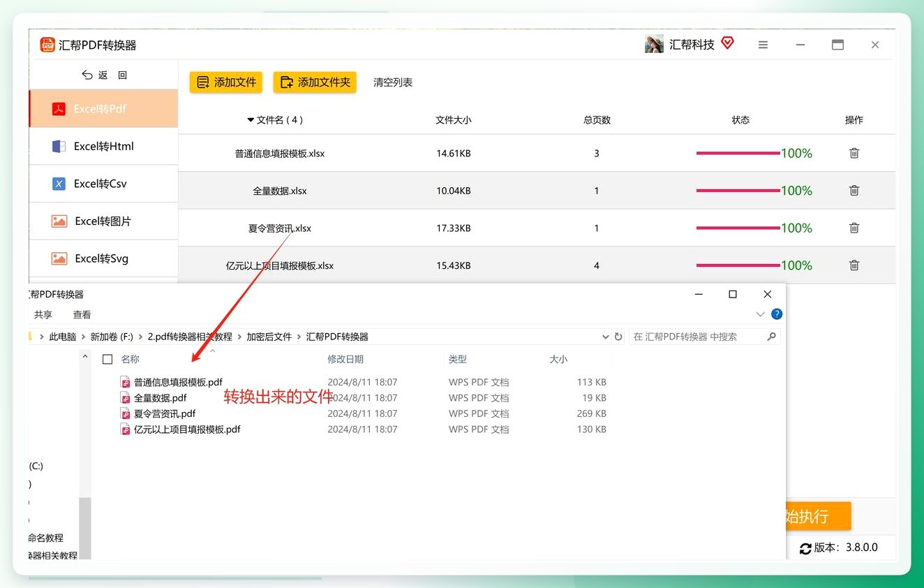
Task: Click the 汇帮PDF转换器 app logo icon
Action: (47, 45)
